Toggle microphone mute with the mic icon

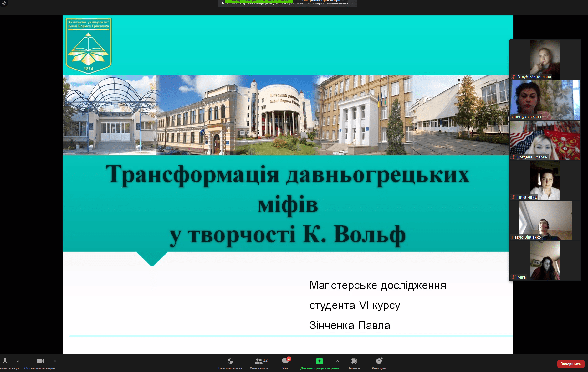5,361
